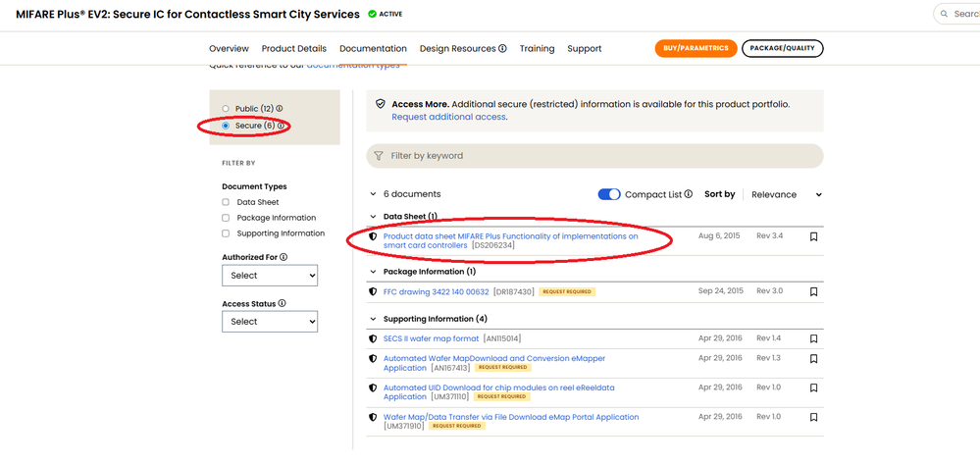This screenshot has width=980, height=464.
Task: Bookmark the SECS II wafer map format
Action: tap(813, 338)
